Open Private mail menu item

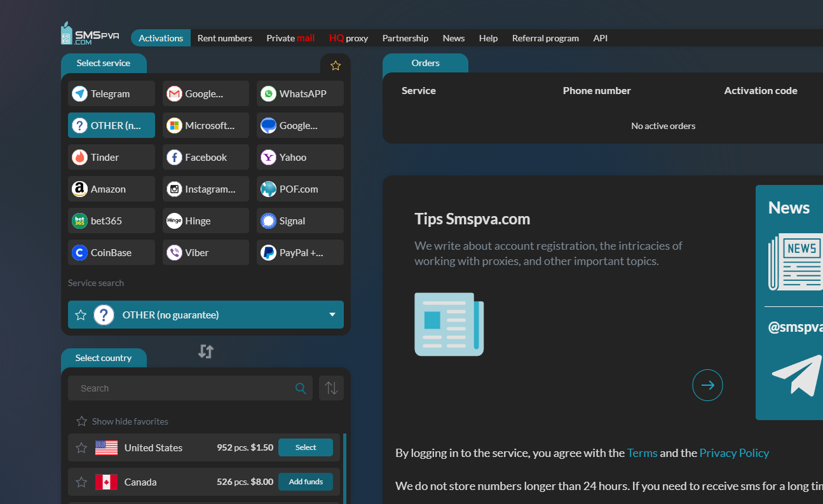[290, 38]
